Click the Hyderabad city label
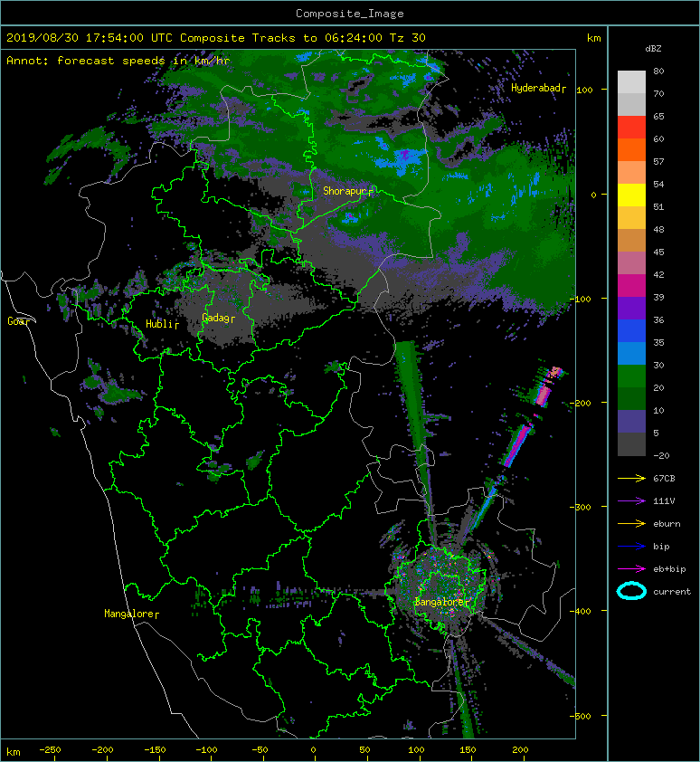Viewport: 700px width, 762px height. [538, 88]
